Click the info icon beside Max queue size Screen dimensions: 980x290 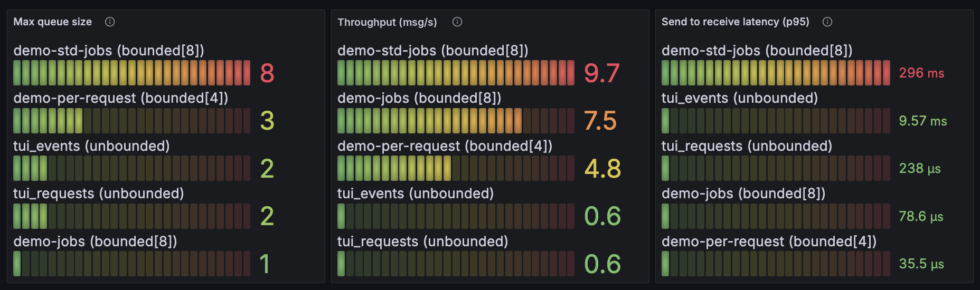coord(110,22)
